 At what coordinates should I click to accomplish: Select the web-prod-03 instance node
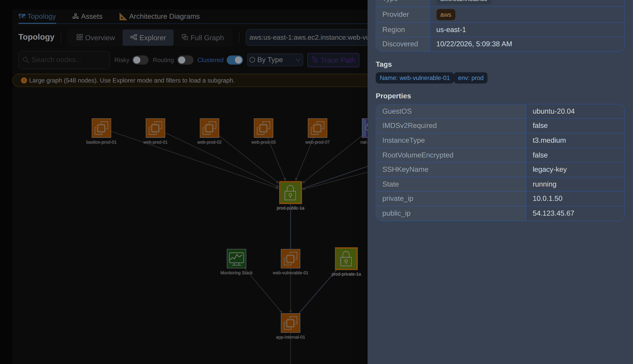coord(263,128)
